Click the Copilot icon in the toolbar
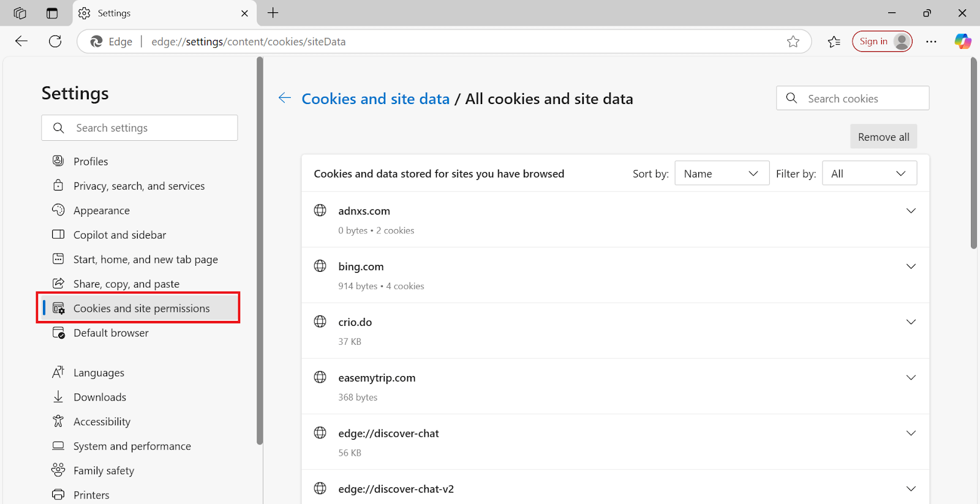 coord(962,41)
